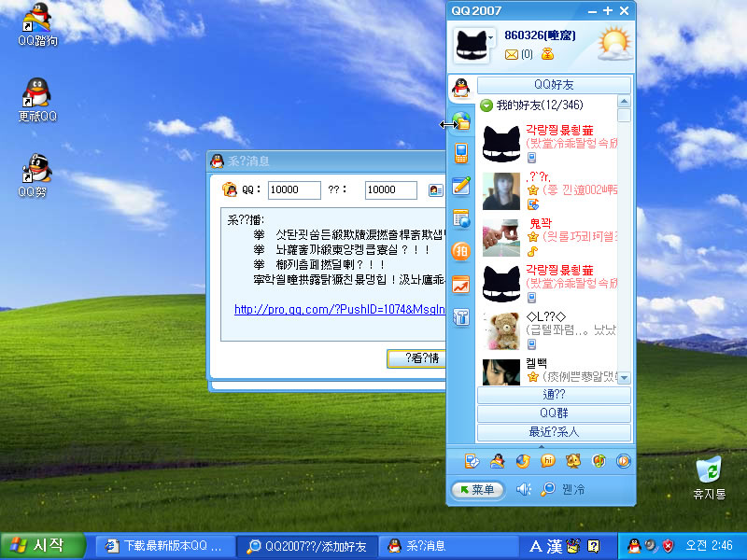Switch to 系?消息 taskbar button

tap(449, 546)
